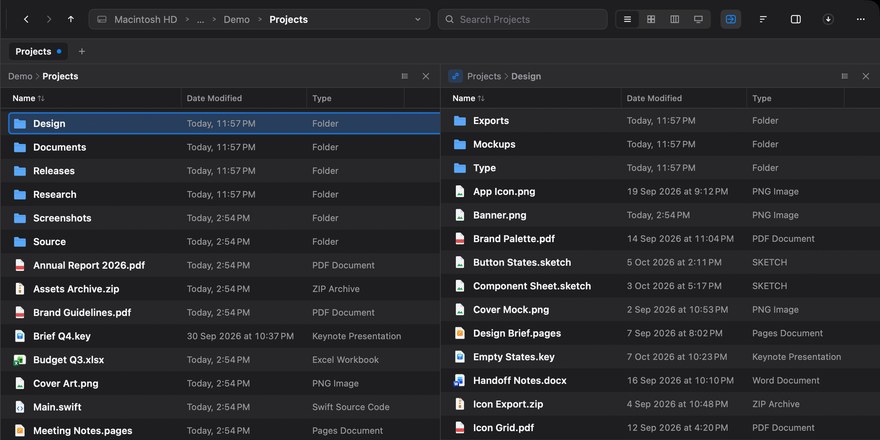Select Assets Archive.zip file icon
The width and height of the screenshot is (880, 440).
[20, 288]
